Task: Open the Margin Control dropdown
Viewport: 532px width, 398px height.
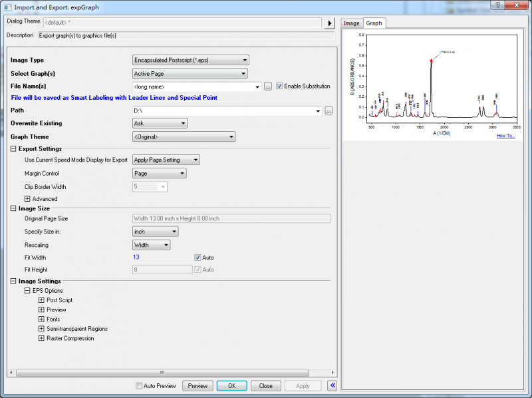Action: (160, 174)
